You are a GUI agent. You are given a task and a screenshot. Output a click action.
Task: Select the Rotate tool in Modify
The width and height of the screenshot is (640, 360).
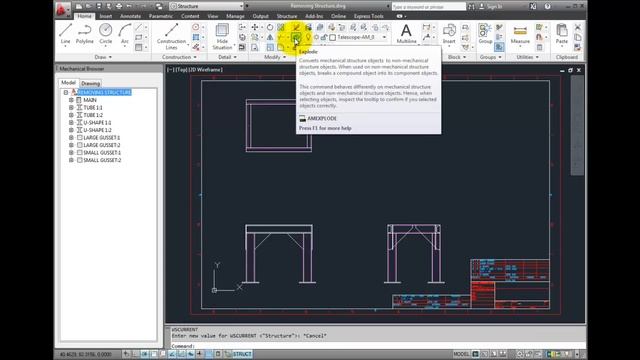[x=270, y=27]
